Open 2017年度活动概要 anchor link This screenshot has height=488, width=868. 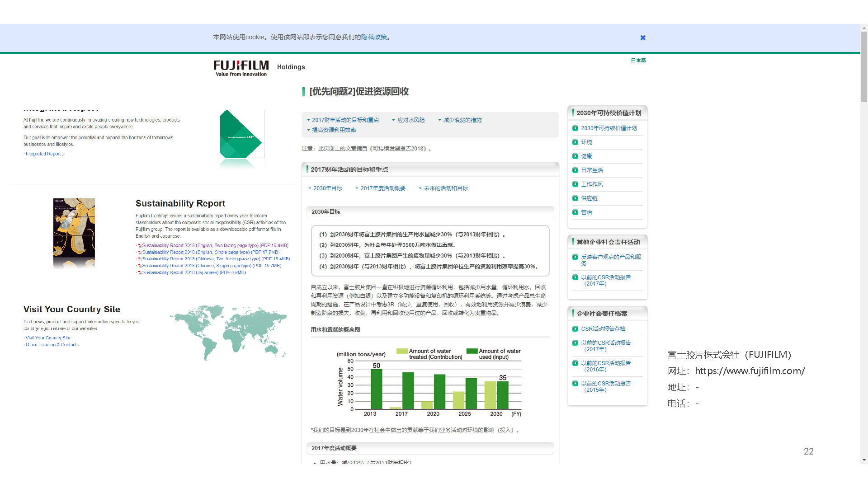(382, 188)
